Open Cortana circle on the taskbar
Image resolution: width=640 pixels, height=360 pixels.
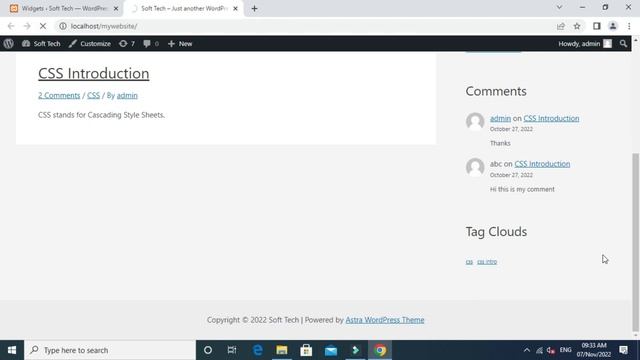pyautogui.click(x=208, y=350)
